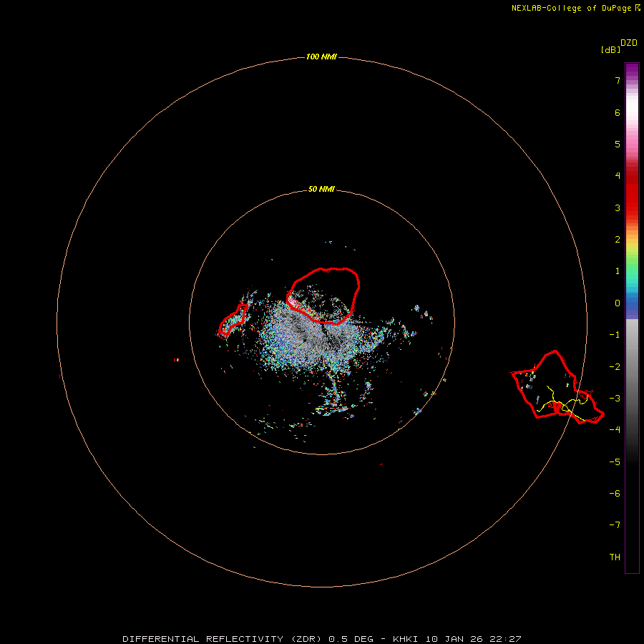Image resolution: width=644 pixels, height=644 pixels.
Task: Click the gray -2 dB band of color bar
Action: [x=632, y=366]
